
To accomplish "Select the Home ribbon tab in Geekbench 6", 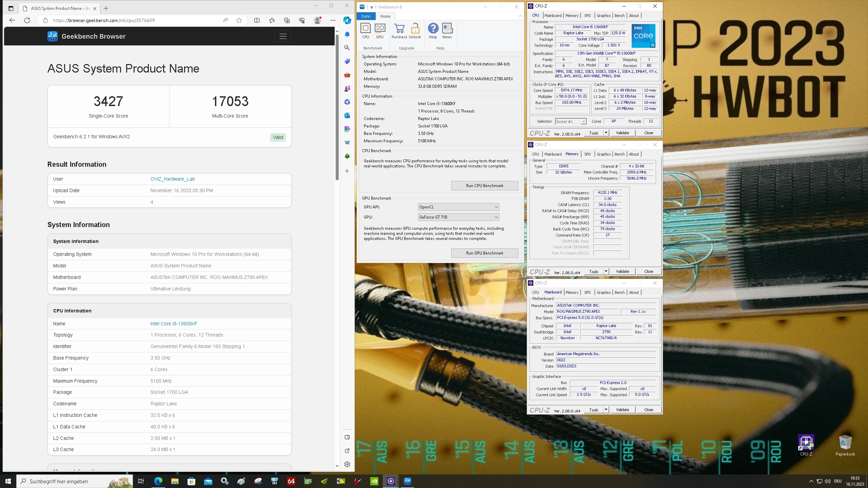I will [x=385, y=16].
